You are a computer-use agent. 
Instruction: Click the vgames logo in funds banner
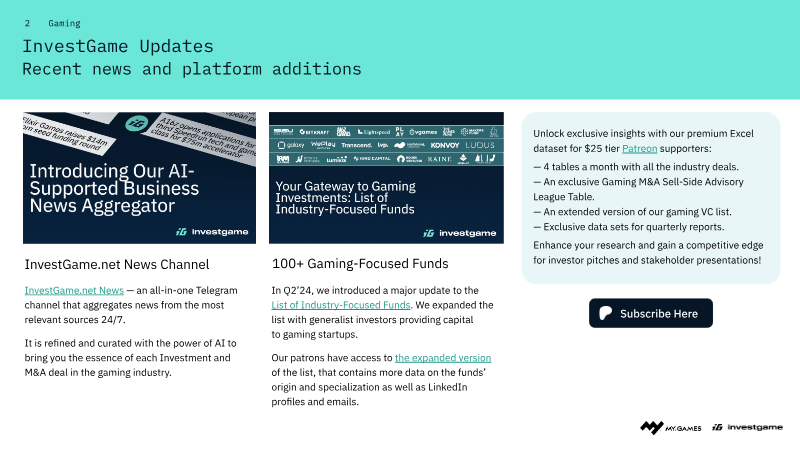point(423,131)
